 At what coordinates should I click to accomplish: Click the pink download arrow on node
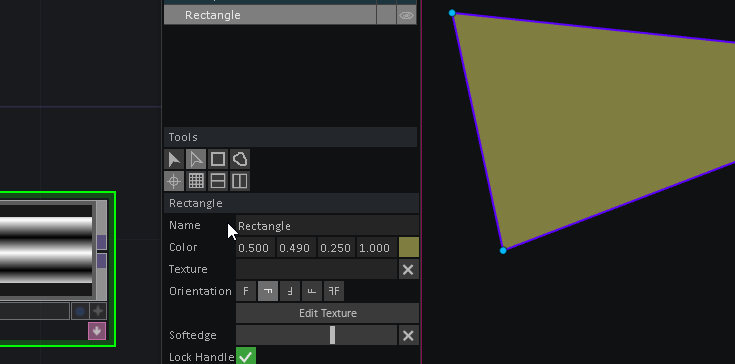[97, 331]
